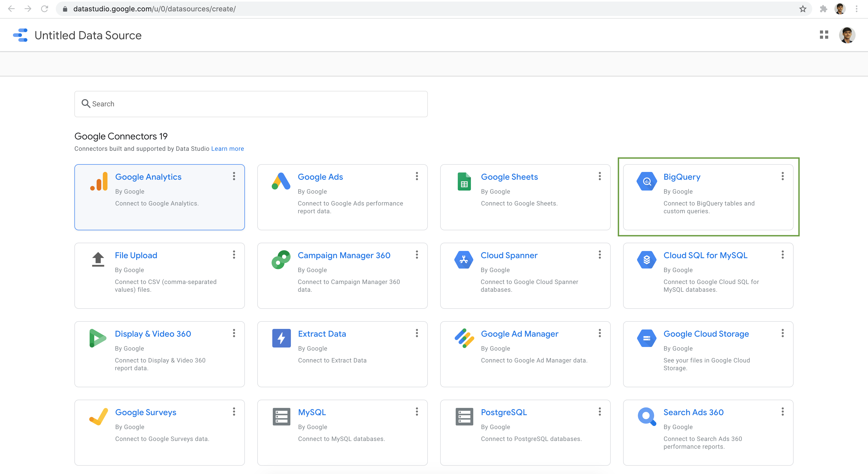Open more options for Cloud Spanner

click(x=599, y=255)
